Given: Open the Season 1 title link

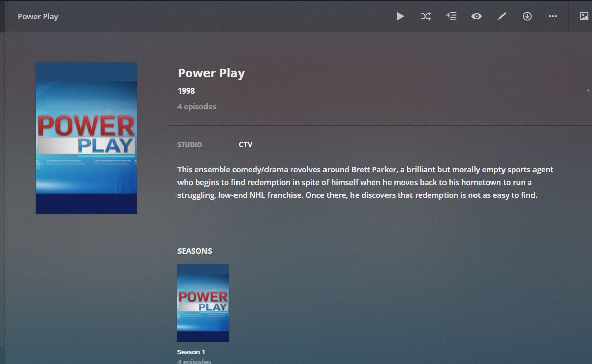Looking at the screenshot, I should pos(191,352).
